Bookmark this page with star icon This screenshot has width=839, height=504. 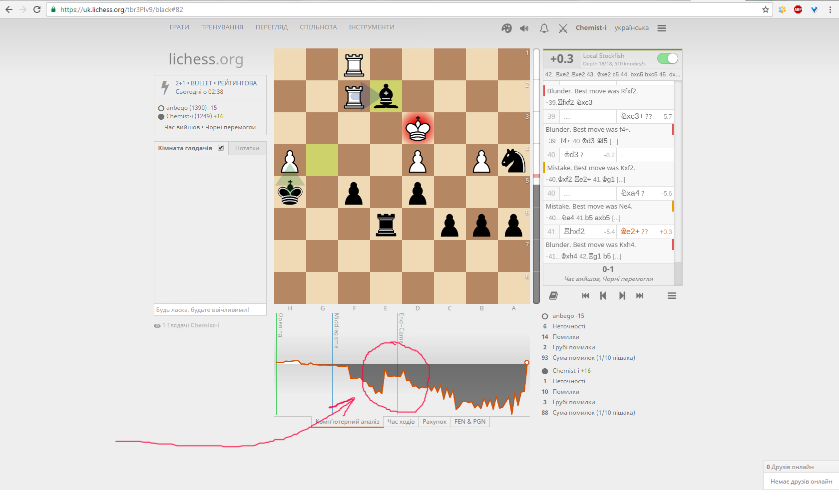(765, 9)
